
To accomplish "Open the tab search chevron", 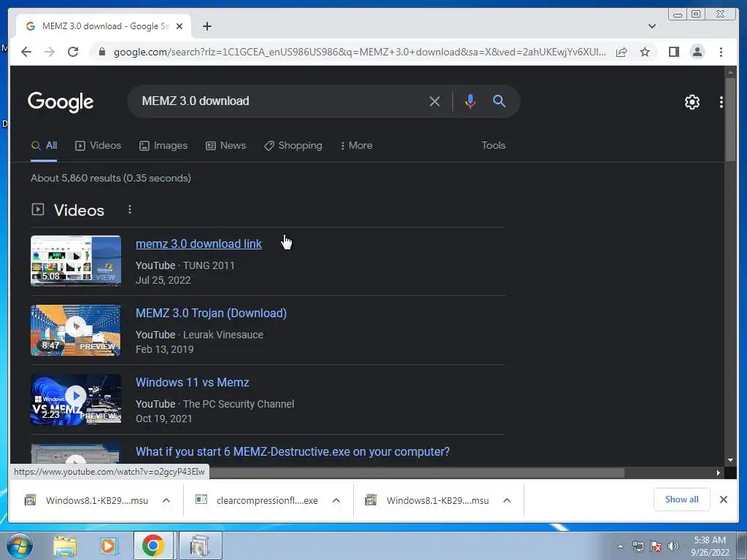I will coord(651,26).
